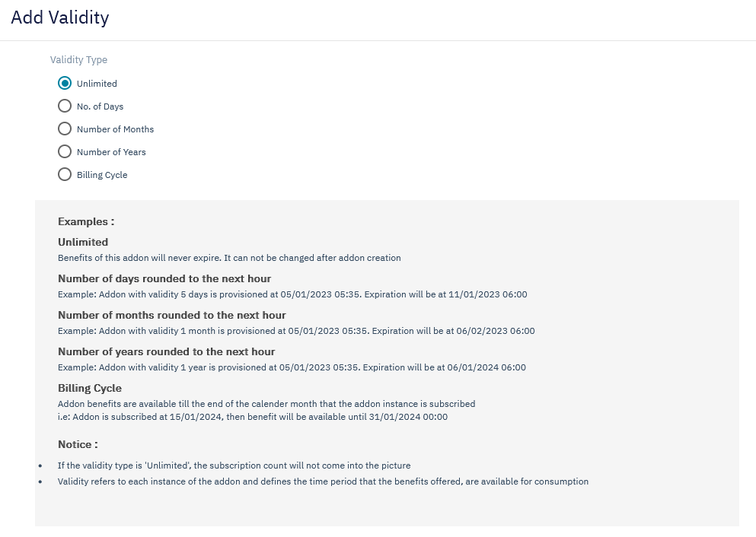Pick the Number of Years radio option
The height and width of the screenshot is (537, 756).
(x=65, y=152)
